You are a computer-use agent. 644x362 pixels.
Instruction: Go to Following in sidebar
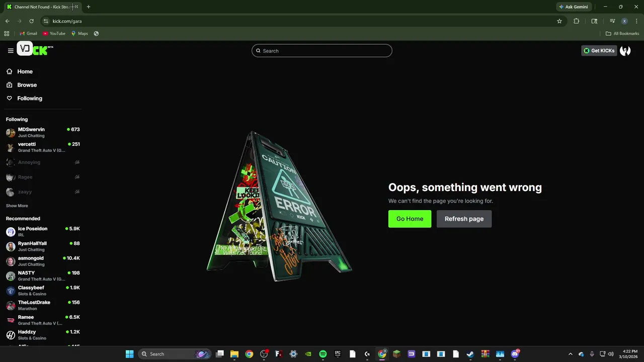pyautogui.click(x=30, y=99)
